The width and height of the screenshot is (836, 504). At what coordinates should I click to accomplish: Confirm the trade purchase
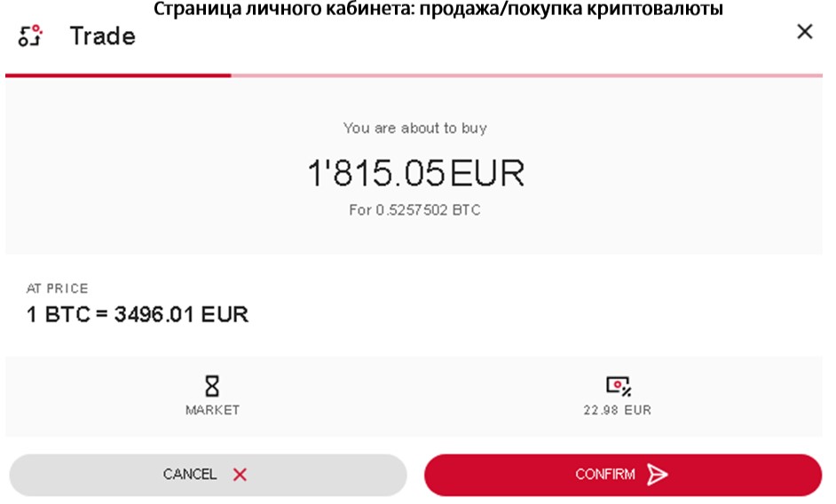click(623, 475)
